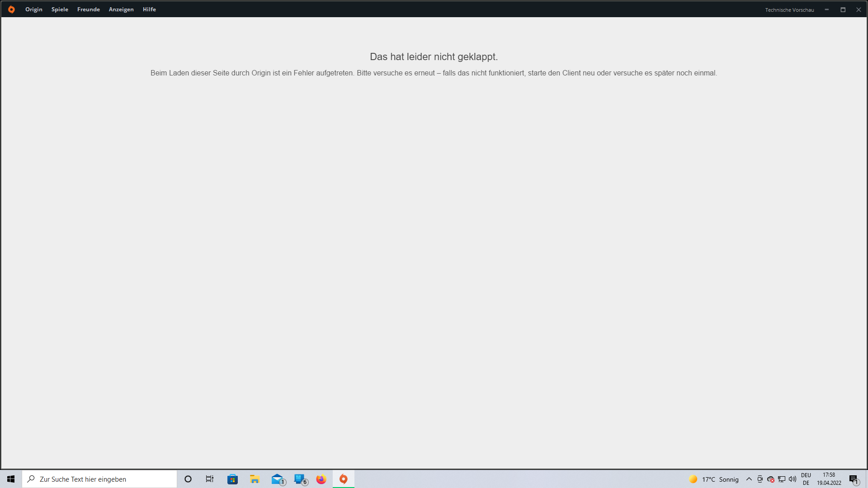
Task: Click the Technische Vorschau label
Action: point(789,9)
